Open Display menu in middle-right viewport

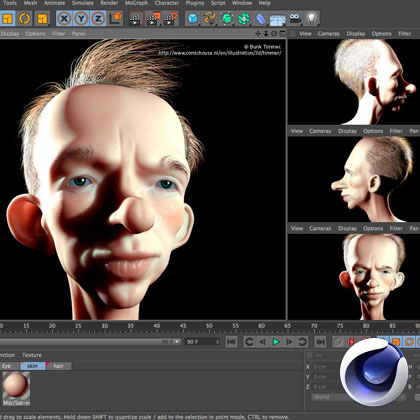tap(347, 131)
